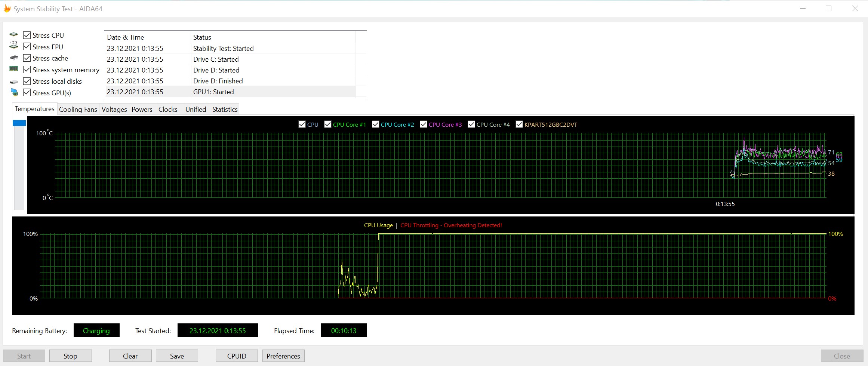The height and width of the screenshot is (366, 868).
Task: Hide the KPART512GBC2DVT temperature line
Action: tap(519, 124)
